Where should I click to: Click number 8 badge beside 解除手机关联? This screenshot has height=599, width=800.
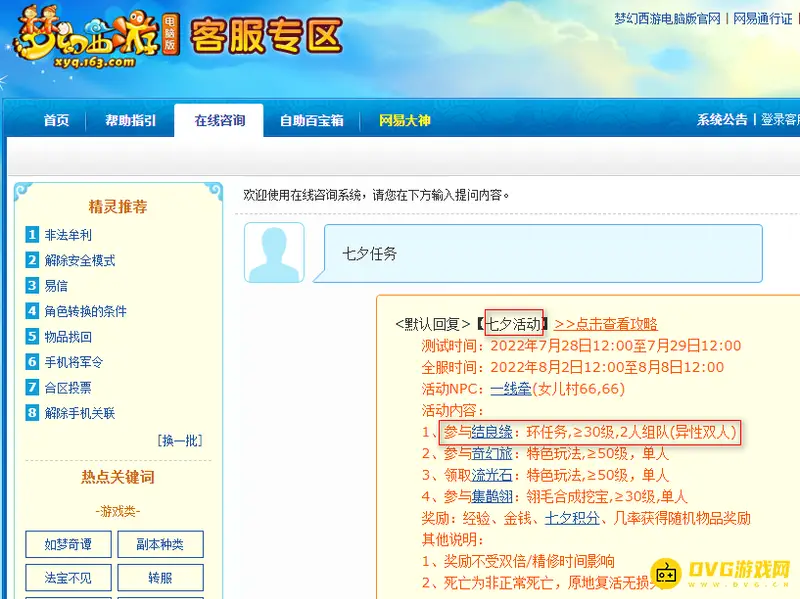point(32,413)
